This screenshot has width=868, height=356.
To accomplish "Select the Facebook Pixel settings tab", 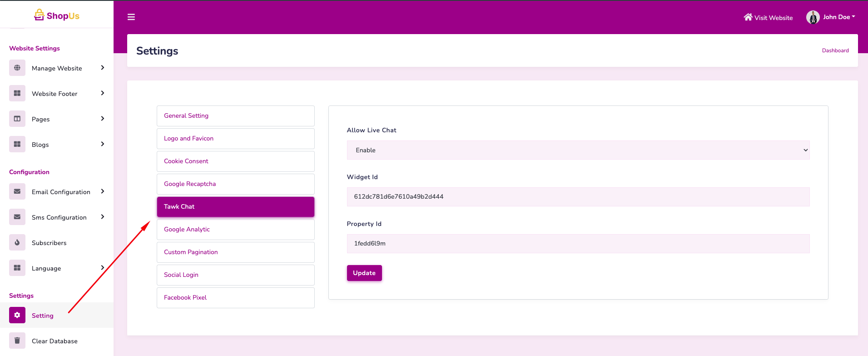I will pyautogui.click(x=235, y=298).
